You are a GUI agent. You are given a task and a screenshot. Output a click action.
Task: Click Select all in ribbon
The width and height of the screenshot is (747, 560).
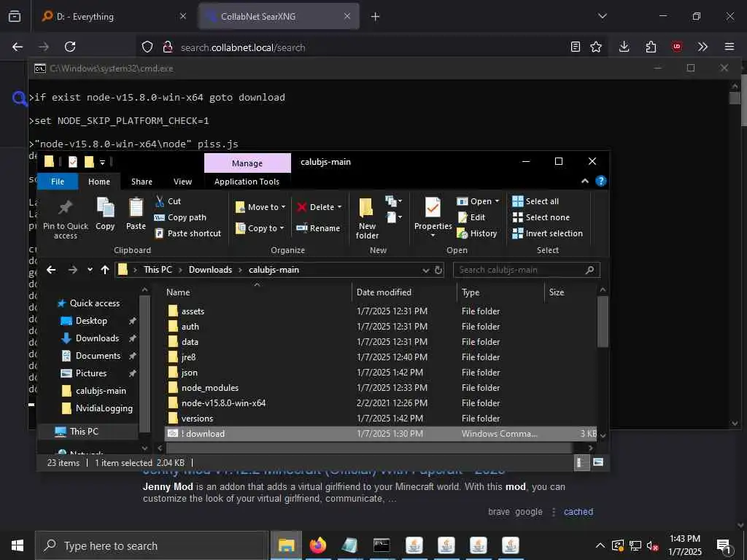[x=535, y=201]
